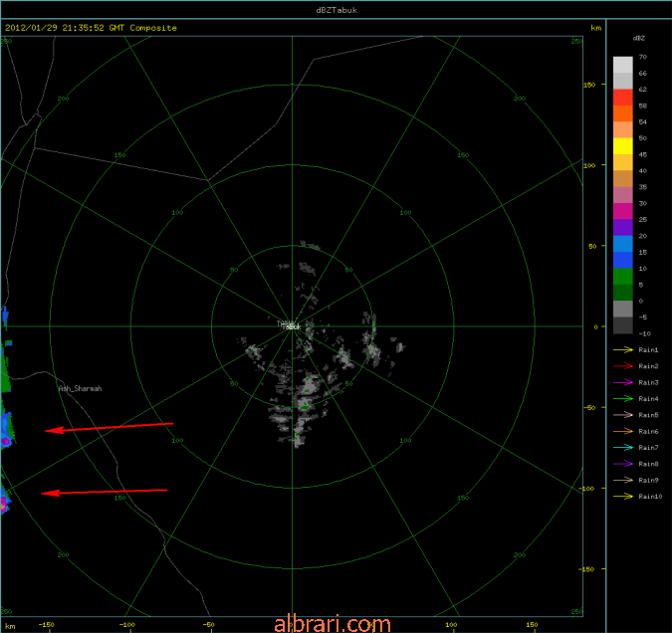Click the 70 value on the dBZ scale
Screen dimensions: 672x633
[642, 57]
